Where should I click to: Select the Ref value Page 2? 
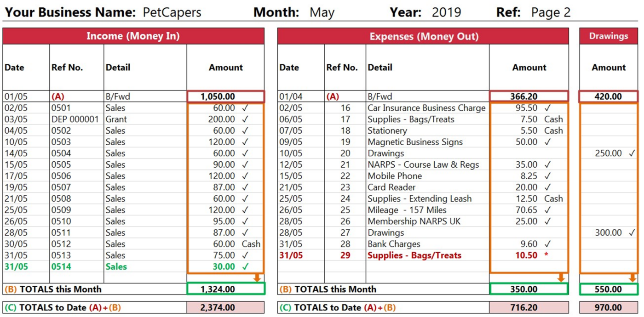[x=551, y=12]
